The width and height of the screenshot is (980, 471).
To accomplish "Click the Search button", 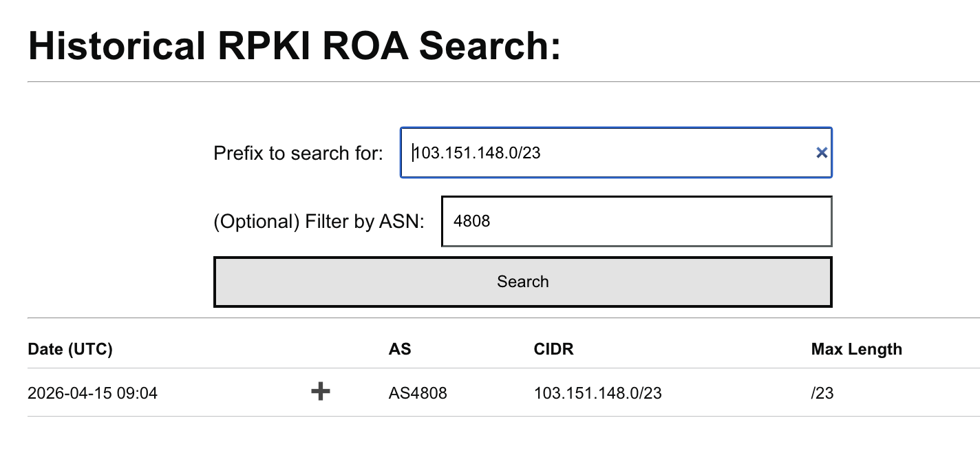I will (x=523, y=282).
